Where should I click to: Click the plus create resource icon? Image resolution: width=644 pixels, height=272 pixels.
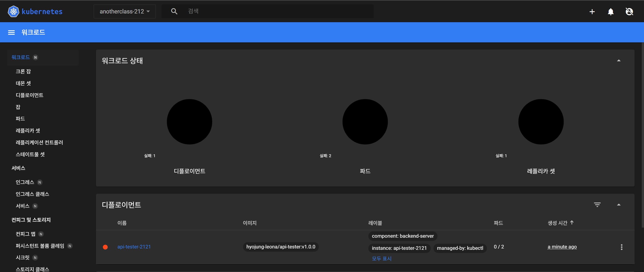coord(592,12)
